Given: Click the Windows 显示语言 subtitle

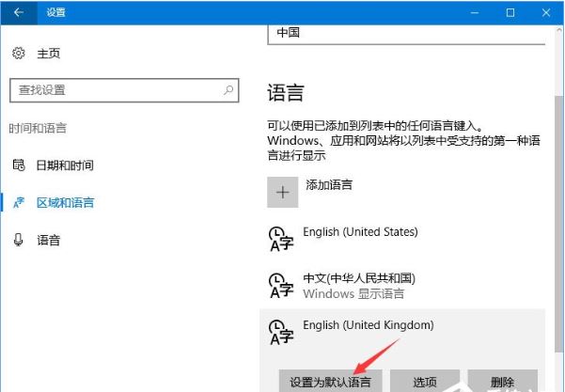Looking at the screenshot, I should point(353,293).
